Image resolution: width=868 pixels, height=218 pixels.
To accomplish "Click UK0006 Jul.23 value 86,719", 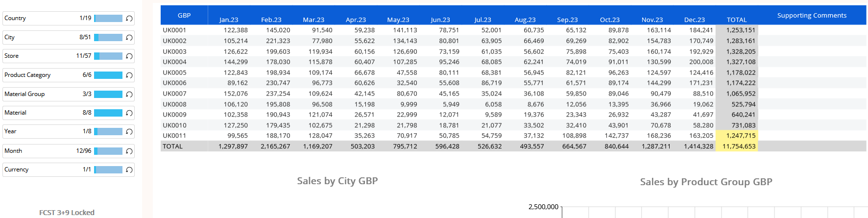I will (491, 83).
